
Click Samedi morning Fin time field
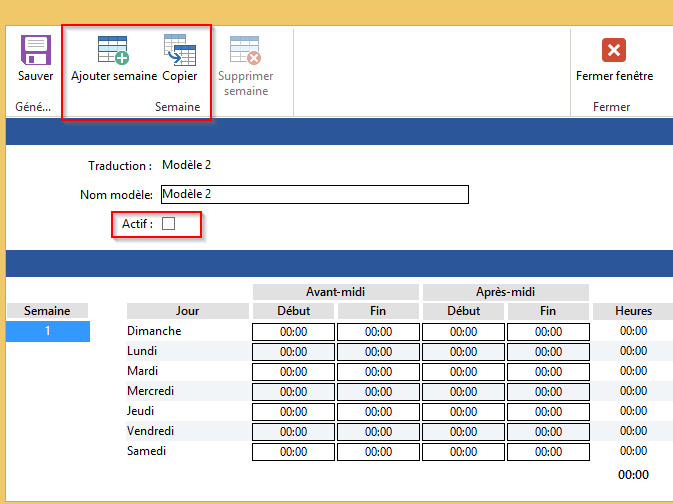[x=378, y=452]
